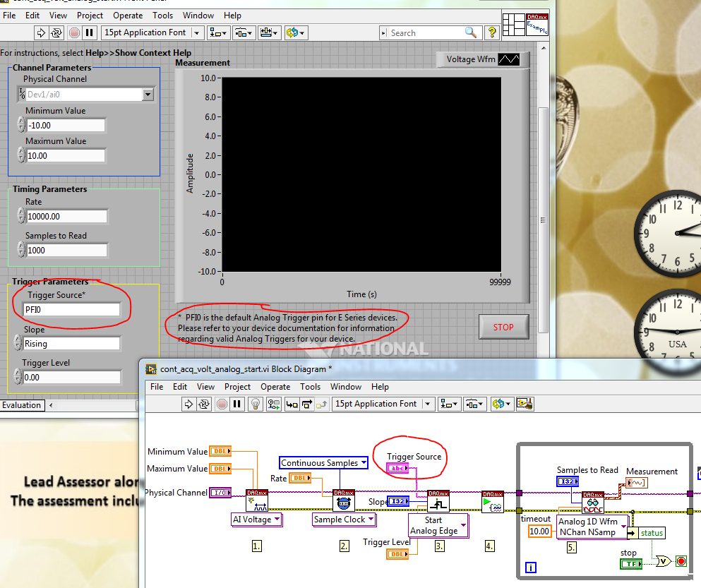Screen dimensions: 701x588
Task: Click DAQmx Example VI icon
Action: [537, 25]
